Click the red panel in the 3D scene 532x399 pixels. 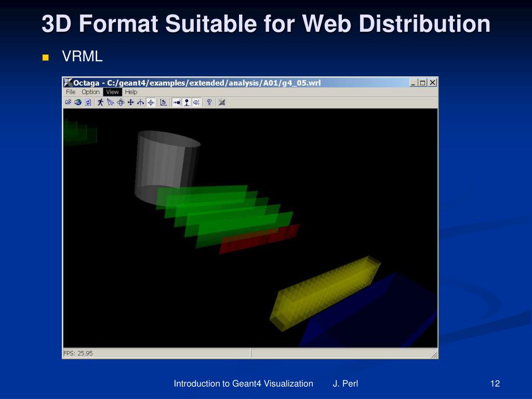(260, 238)
